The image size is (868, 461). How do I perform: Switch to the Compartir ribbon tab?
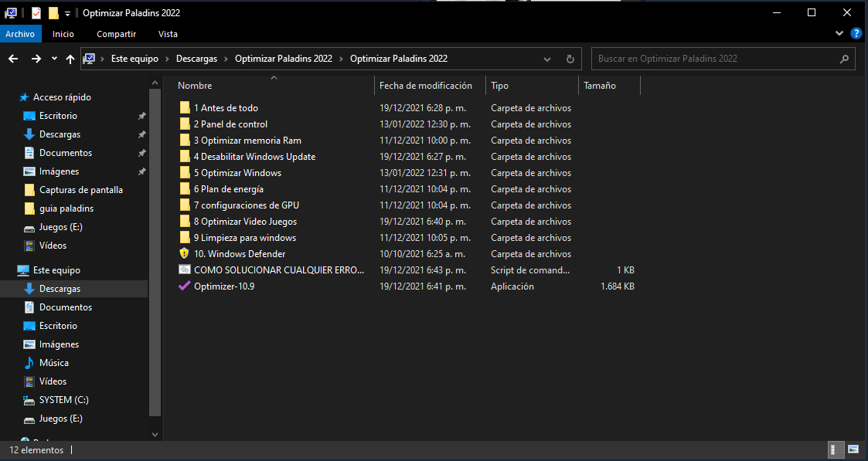tap(116, 34)
